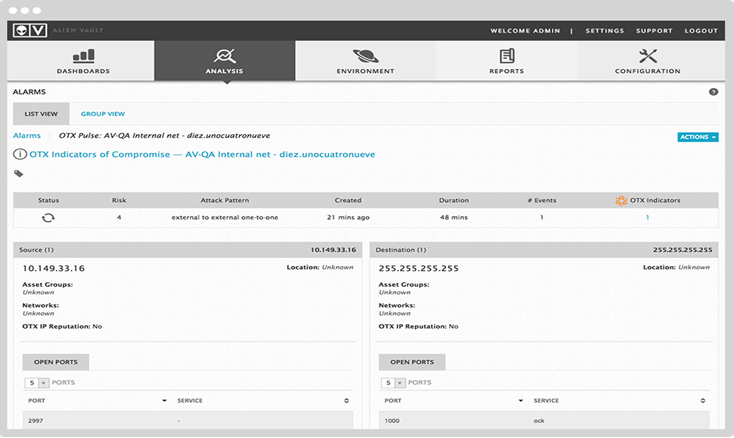Click Destination header IP 255.255.255.255
This screenshot has width=734, height=438.
point(683,250)
